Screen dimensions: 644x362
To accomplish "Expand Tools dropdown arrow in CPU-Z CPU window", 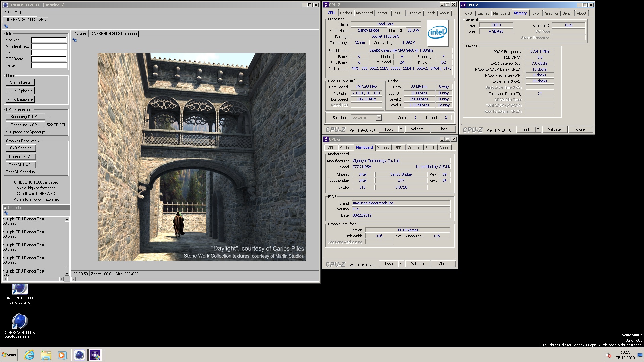I will point(400,129).
